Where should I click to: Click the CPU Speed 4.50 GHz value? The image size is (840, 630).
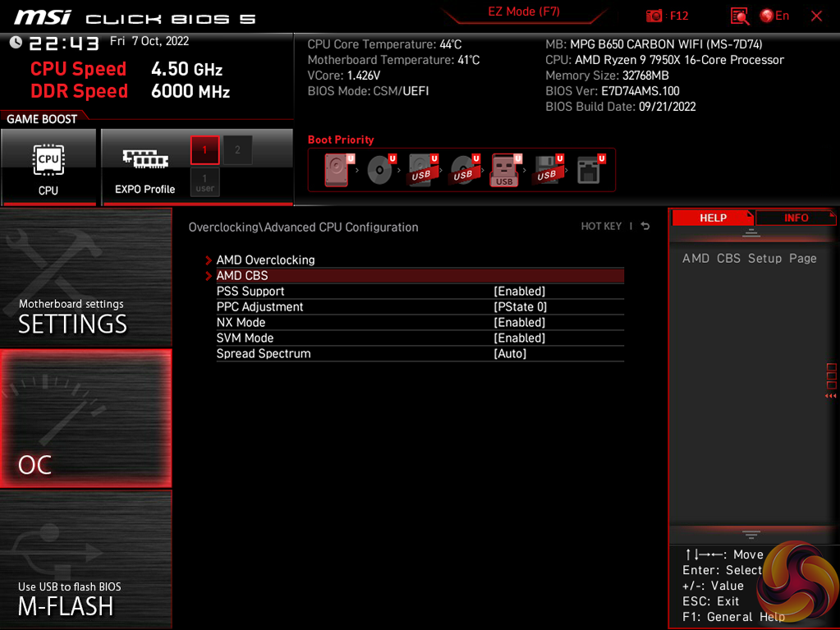click(186, 69)
